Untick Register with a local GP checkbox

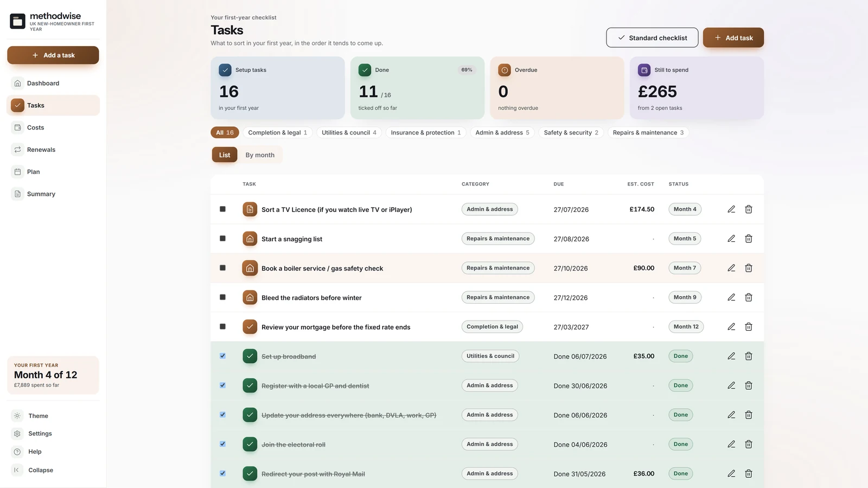click(222, 385)
